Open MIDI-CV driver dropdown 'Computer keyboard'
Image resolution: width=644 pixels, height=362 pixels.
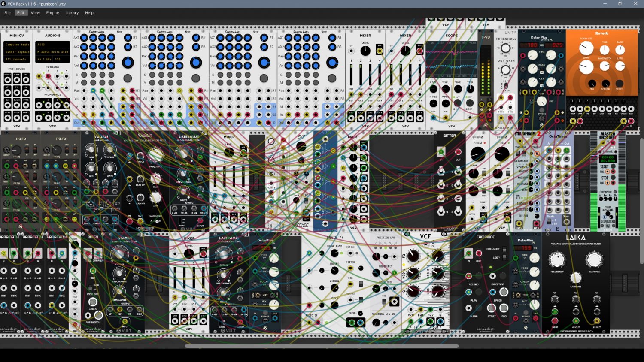[17, 45]
